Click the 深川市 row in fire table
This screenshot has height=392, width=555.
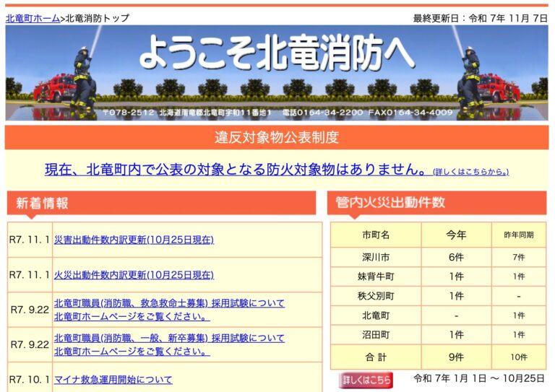coord(376,257)
